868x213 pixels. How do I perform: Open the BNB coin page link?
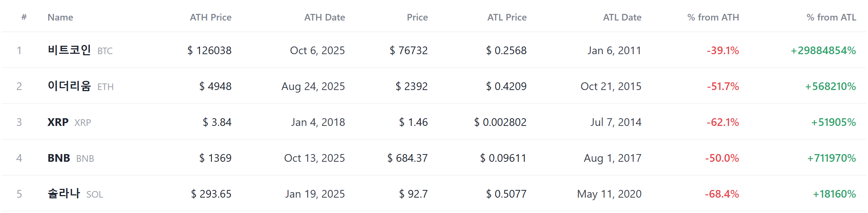[59, 158]
